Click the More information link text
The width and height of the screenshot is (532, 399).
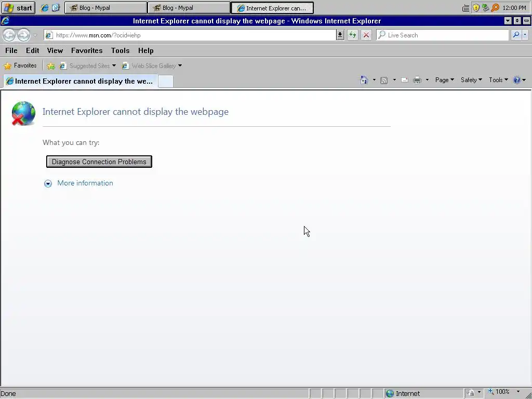point(85,183)
